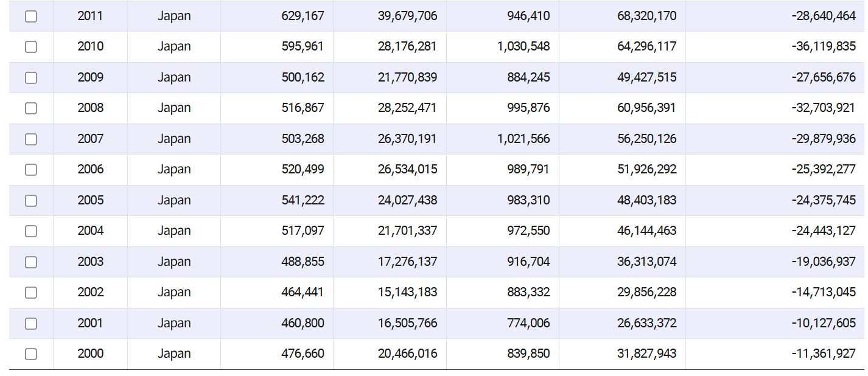This screenshot has width=868, height=376.
Task: Toggle the 2001 row checkbox
Action: pyautogui.click(x=31, y=324)
